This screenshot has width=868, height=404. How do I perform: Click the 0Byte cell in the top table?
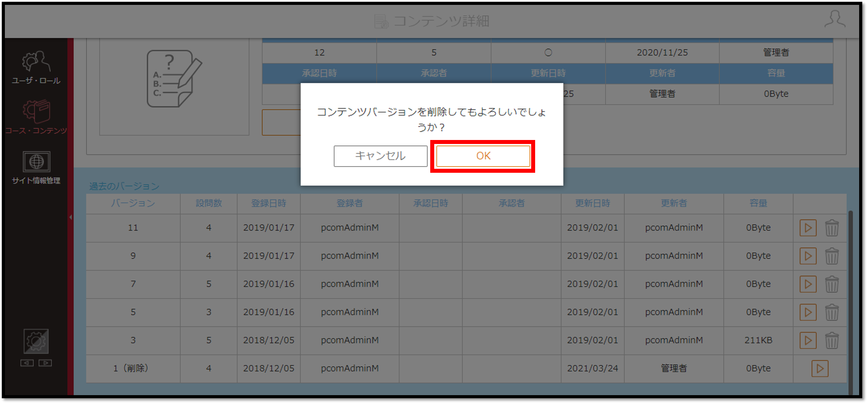776,94
